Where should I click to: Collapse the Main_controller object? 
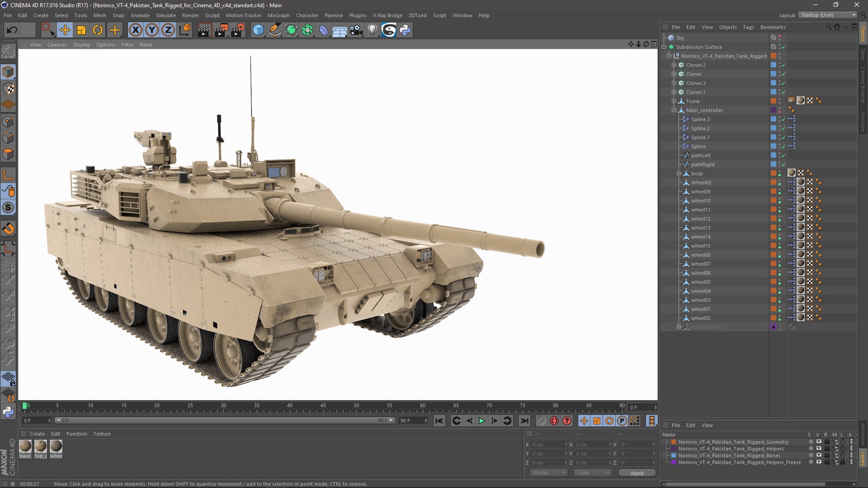coord(674,110)
